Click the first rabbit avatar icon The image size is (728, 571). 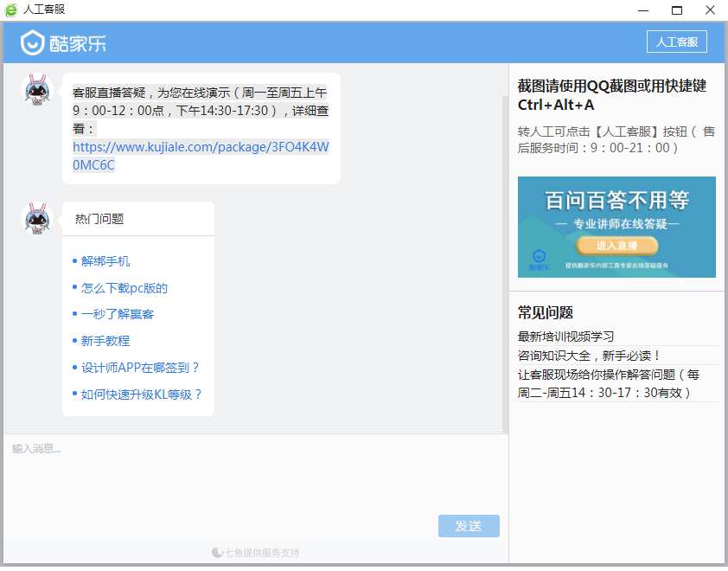click(37, 90)
